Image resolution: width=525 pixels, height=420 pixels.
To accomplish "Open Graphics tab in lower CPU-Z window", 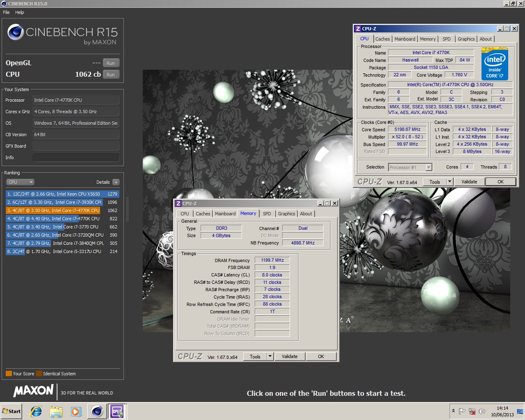I will tap(287, 214).
